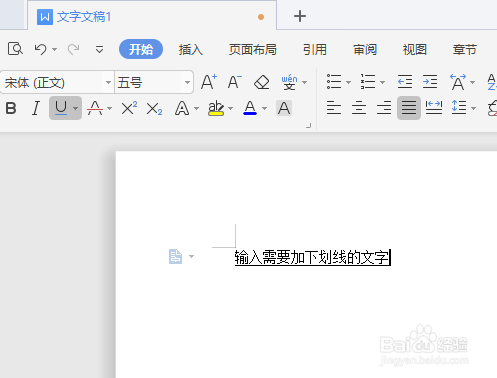Click the paragraph layout page icon
Image resolution: width=497 pixels, height=378 pixels.
click(175, 256)
